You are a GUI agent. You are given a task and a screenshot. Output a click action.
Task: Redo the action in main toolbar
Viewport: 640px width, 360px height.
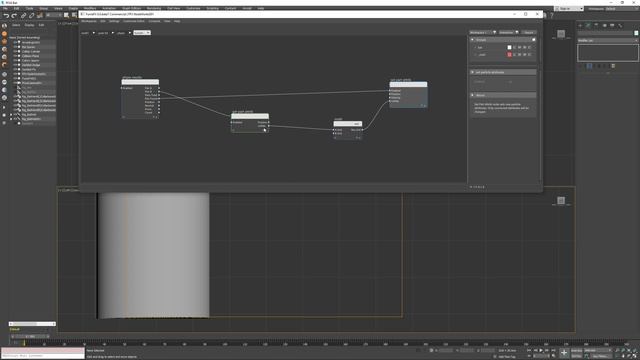14,16
